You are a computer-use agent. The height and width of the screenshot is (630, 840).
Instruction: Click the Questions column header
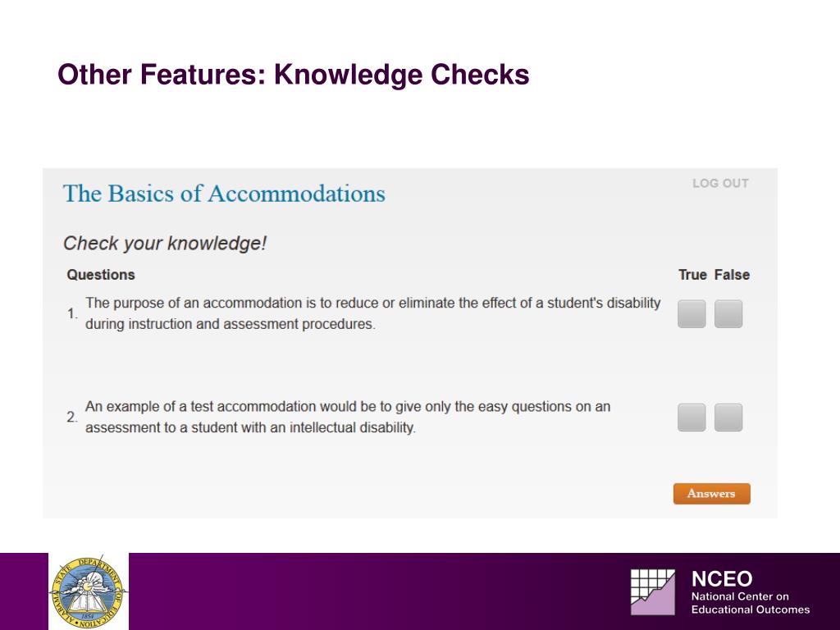pos(101,275)
